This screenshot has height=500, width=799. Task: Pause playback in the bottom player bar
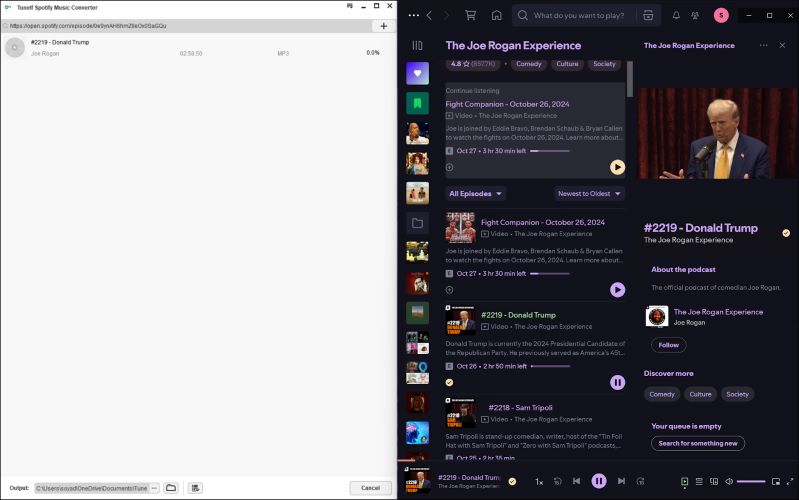599,481
